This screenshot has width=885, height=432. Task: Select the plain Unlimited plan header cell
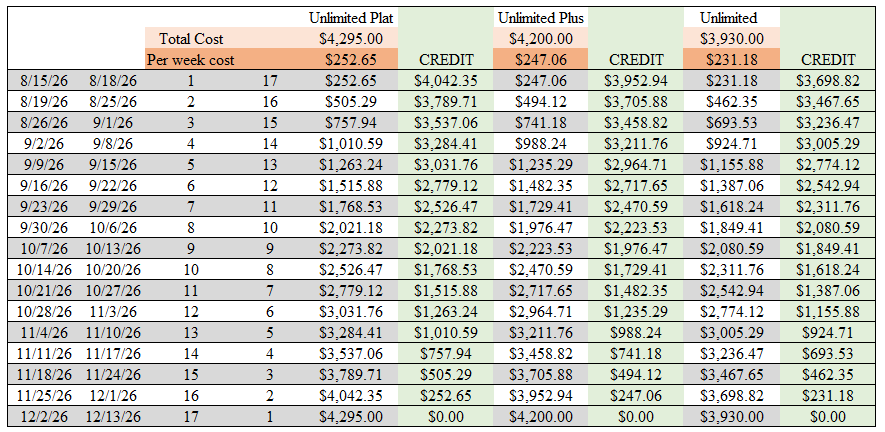[x=729, y=18]
